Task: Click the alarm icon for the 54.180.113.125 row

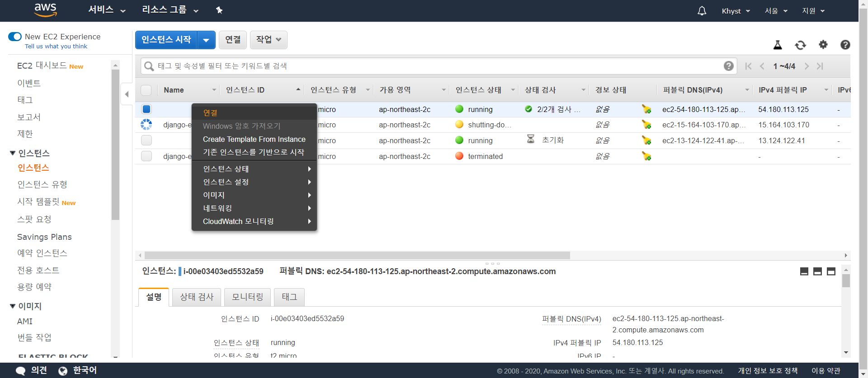Action: [646, 109]
